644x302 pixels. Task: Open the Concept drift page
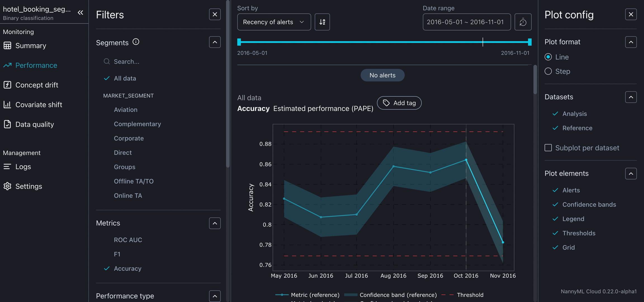[37, 85]
